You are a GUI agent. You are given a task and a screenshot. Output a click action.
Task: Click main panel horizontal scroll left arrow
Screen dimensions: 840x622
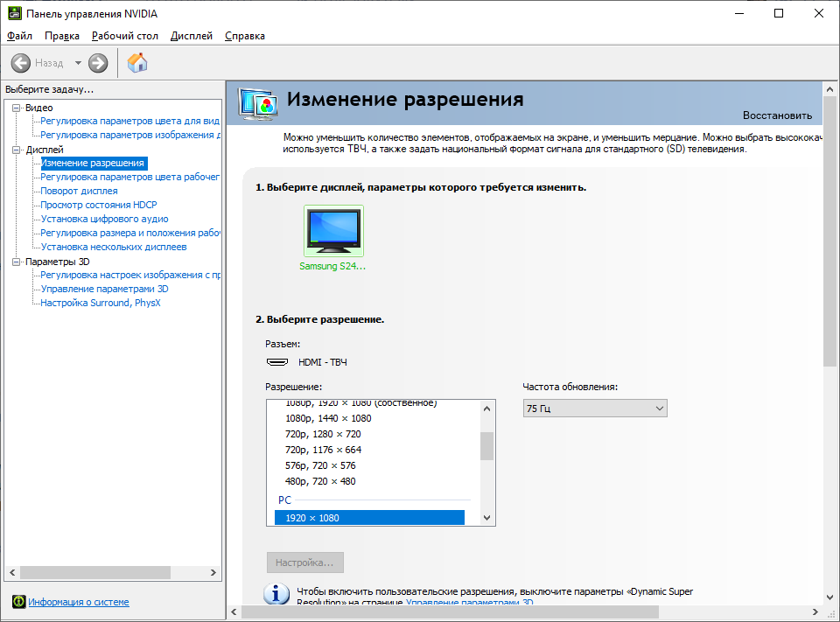(x=234, y=612)
